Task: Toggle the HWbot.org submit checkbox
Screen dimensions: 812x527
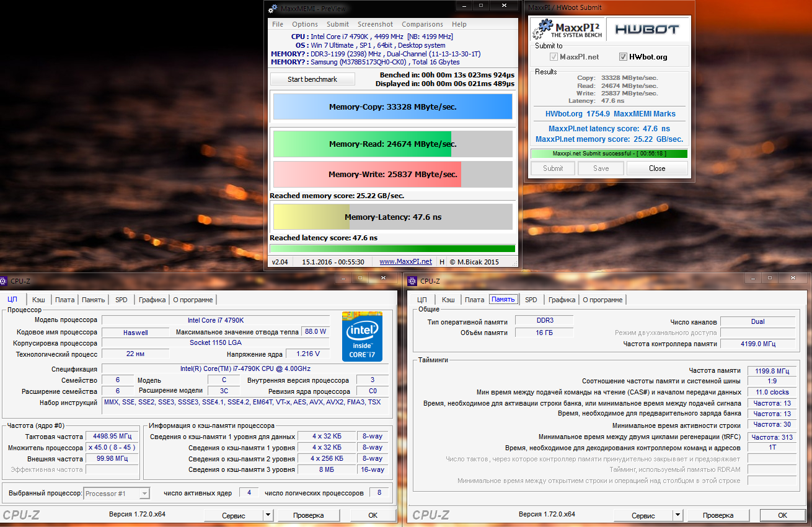Action: (624, 57)
